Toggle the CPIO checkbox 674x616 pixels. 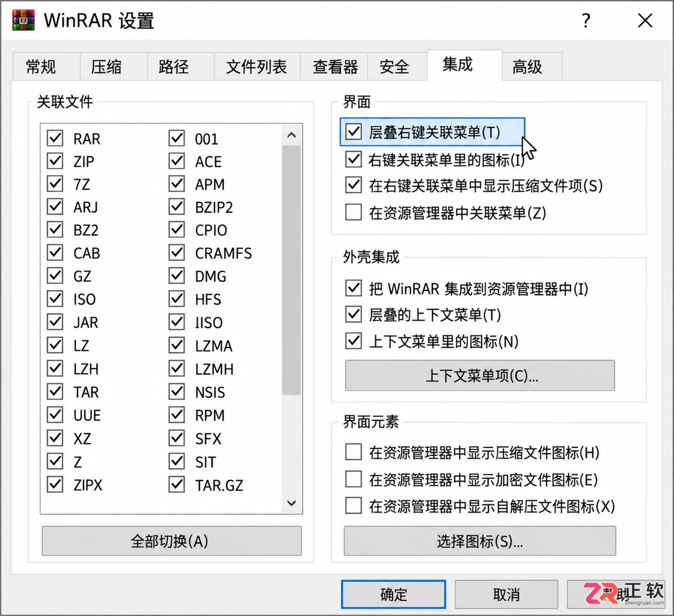177,230
